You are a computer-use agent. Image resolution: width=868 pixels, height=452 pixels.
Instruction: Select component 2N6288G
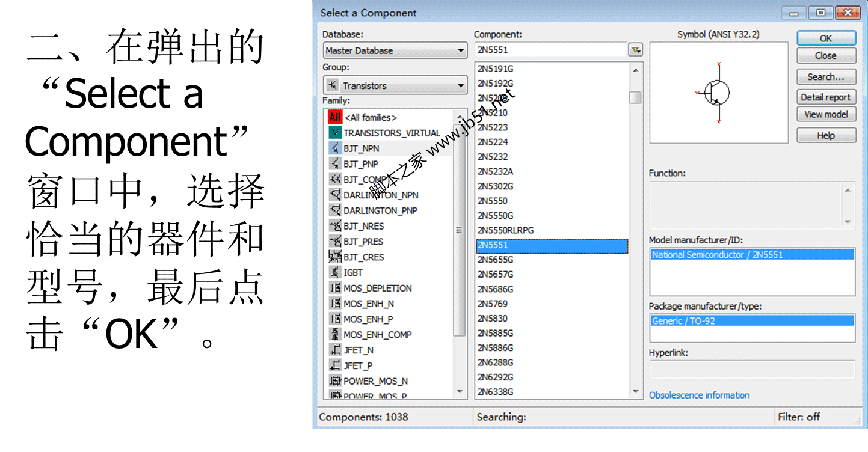pos(496,362)
